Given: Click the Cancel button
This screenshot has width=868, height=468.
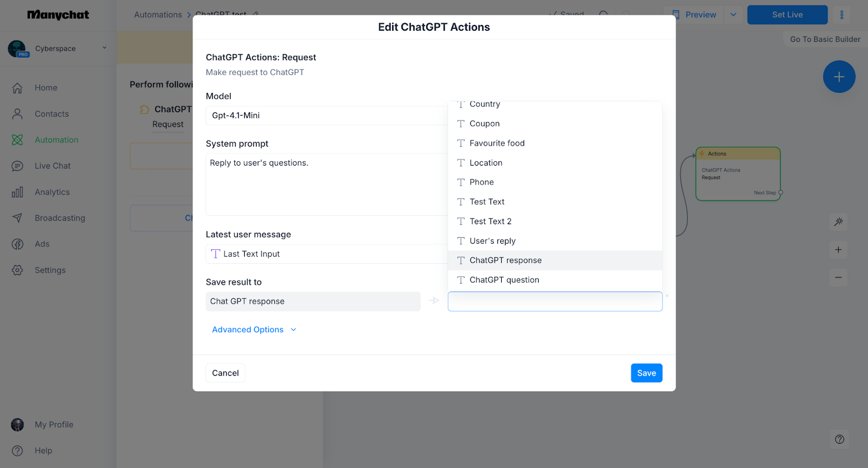Looking at the screenshot, I should 225,373.
